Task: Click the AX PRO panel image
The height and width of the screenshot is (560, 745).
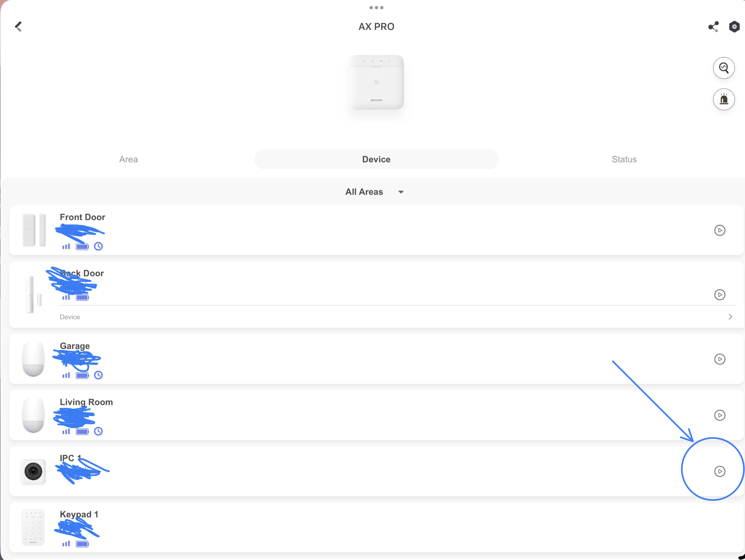Action: 376,82
